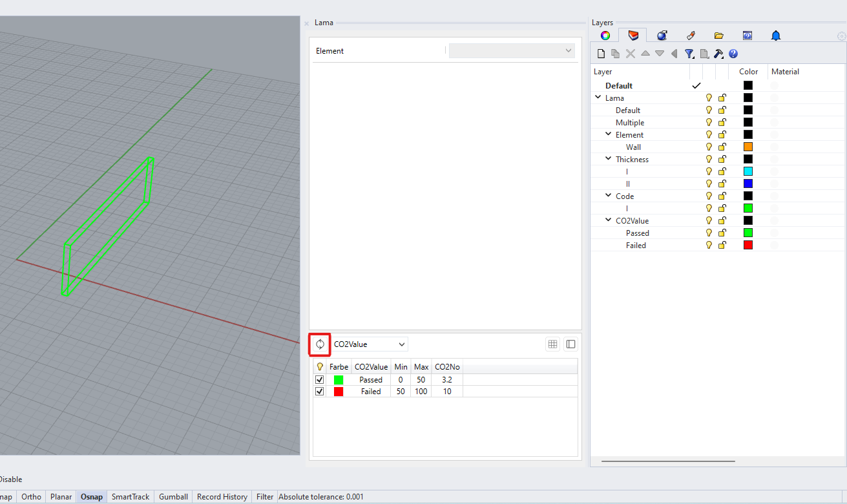Click the bulb column header icon
847x504 pixels.
(319, 366)
